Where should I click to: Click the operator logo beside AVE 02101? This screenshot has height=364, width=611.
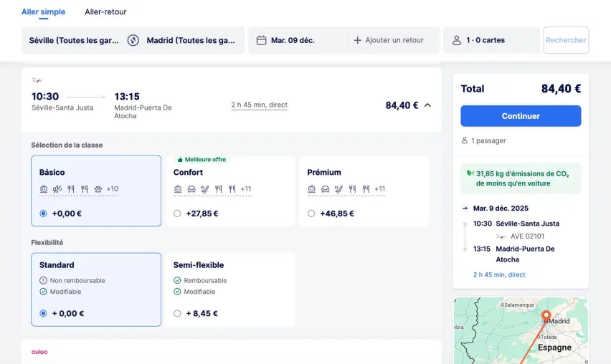pyautogui.click(x=501, y=236)
